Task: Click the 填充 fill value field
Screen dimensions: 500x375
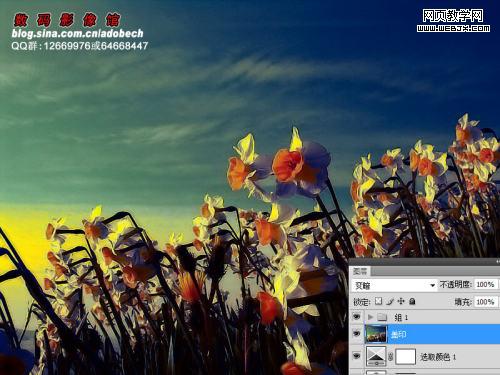Action: [486, 302]
